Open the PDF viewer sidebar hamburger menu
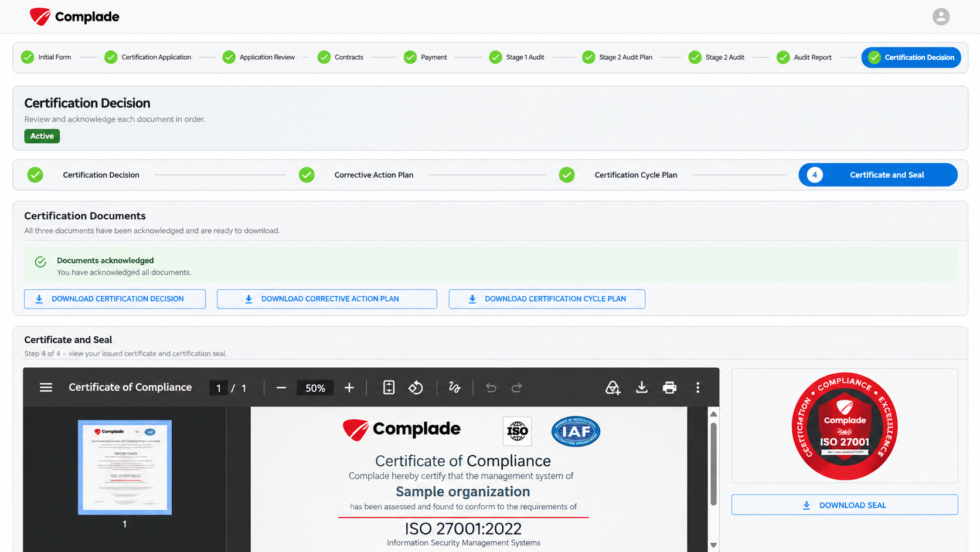This screenshot has height=552, width=980. pos(46,387)
